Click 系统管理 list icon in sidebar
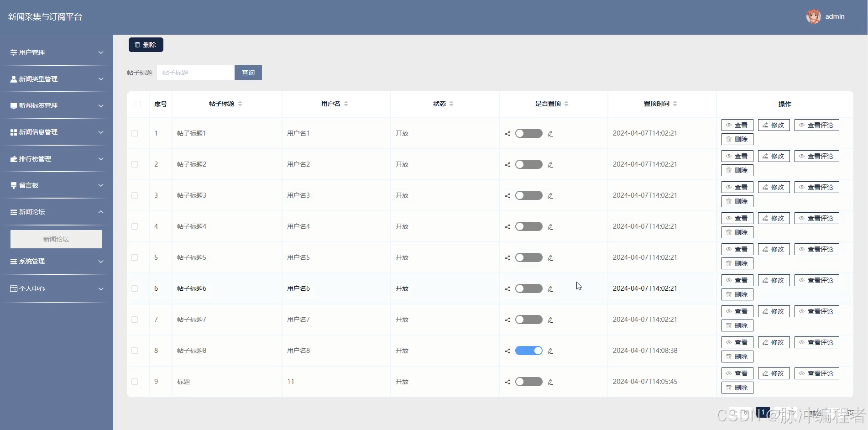Screen dimensions: 868x430 (14, 261)
